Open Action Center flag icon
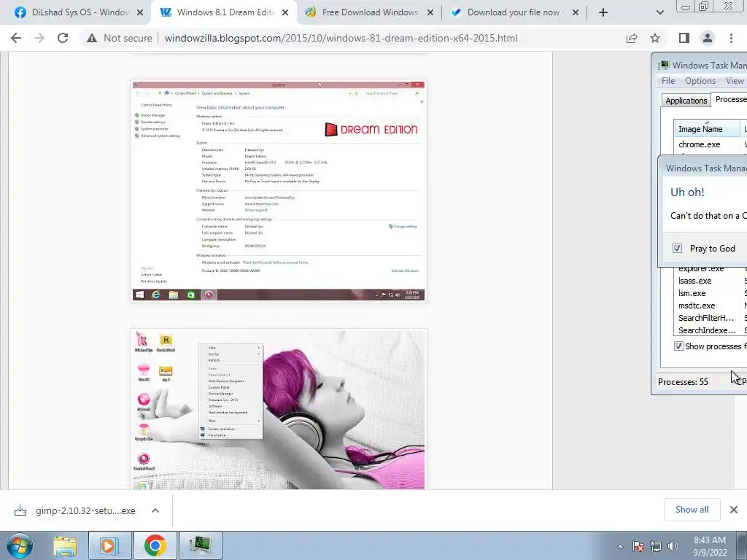Viewport: 747px width, 560px height. click(638, 546)
